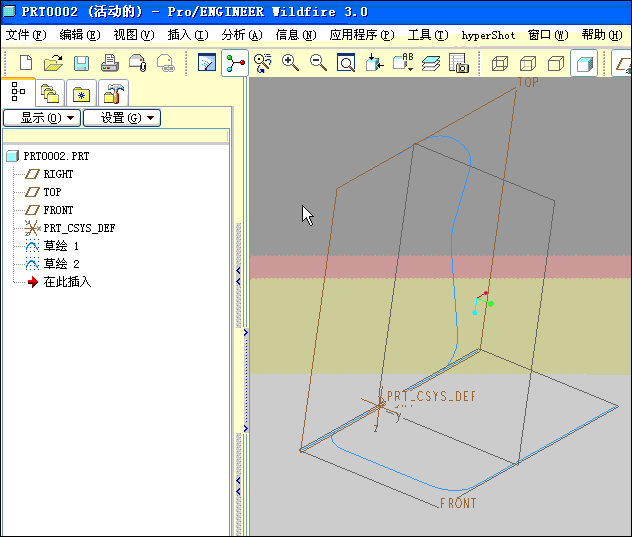Open the Connections navigator tab
This screenshot has width=632, height=537.
click(x=113, y=93)
